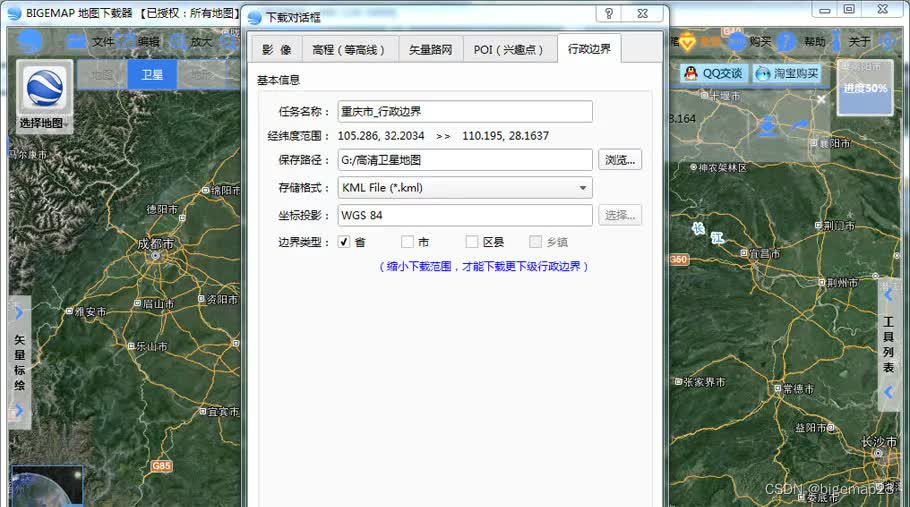Click the 雅安市 label on map
This screenshot has height=507, width=910.
tap(91, 312)
